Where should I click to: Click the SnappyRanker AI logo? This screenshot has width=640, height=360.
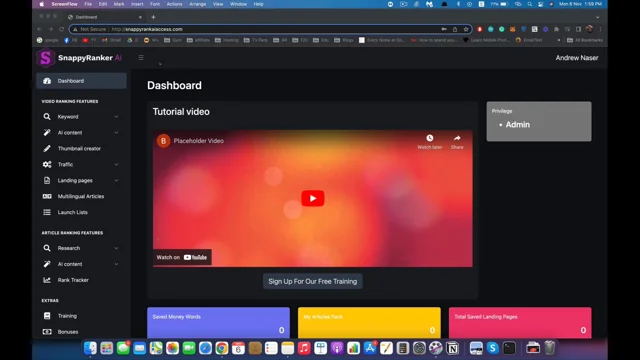click(79, 58)
